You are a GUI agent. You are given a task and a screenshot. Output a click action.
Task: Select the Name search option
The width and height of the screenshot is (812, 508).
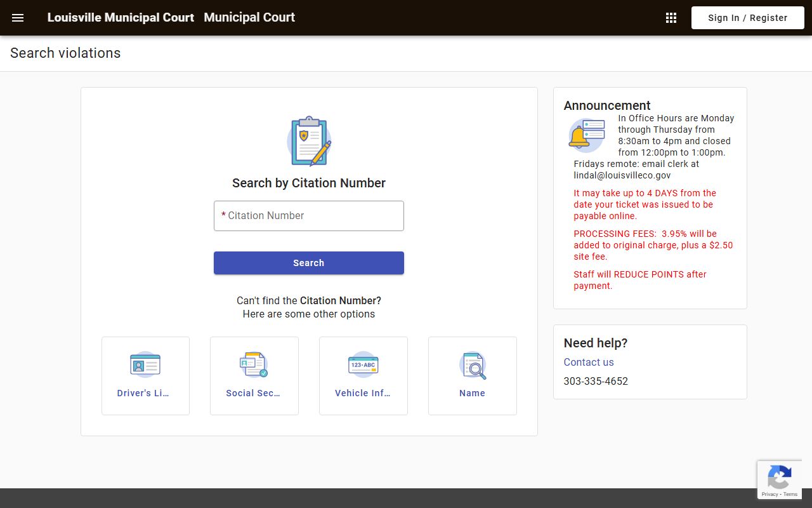point(473,376)
